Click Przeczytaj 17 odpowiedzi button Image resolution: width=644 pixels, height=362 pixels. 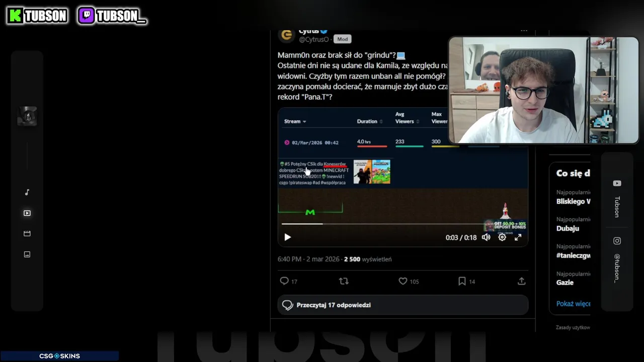tap(403, 305)
